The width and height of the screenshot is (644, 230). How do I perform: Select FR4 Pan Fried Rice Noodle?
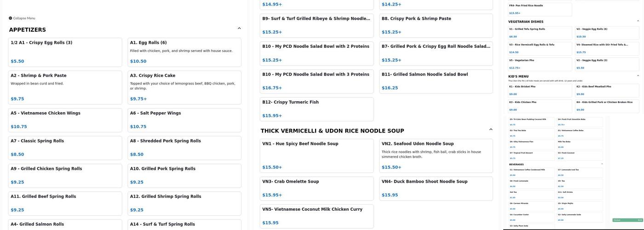tap(540, 9)
